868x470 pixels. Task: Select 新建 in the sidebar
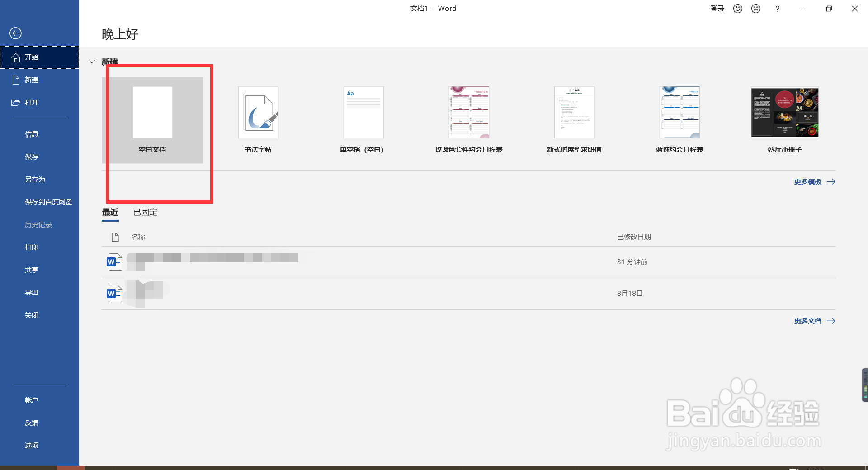pyautogui.click(x=39, y=80)
